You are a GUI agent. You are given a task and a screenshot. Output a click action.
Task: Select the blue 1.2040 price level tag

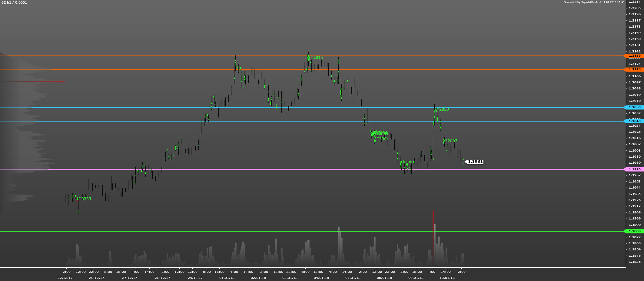(634, 121)
